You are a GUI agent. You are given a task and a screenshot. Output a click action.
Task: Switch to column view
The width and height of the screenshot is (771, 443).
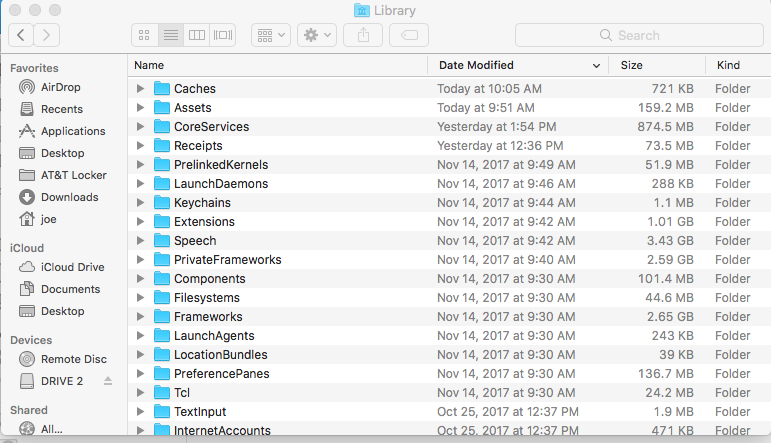(197, 35)
